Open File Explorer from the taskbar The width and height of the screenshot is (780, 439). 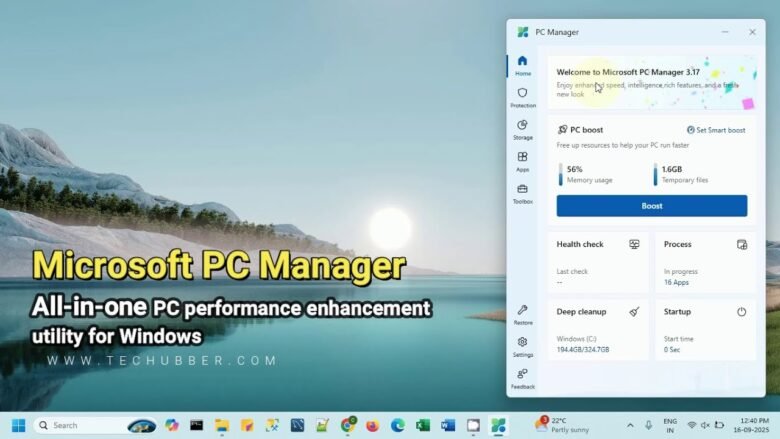[222, 426]
